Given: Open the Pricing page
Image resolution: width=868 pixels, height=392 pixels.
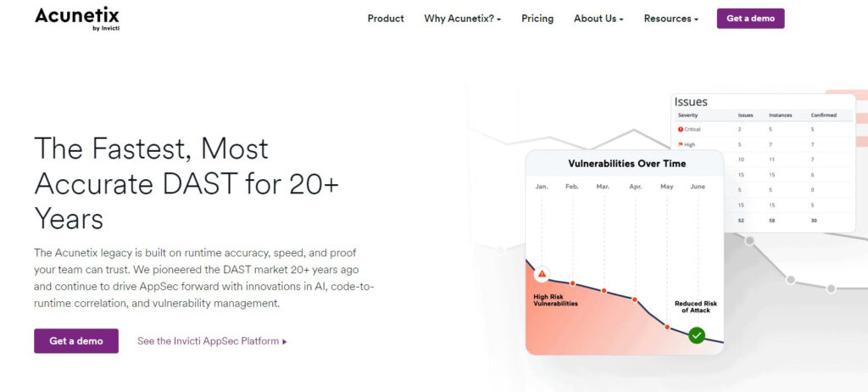Looking at the screenshot, I should click(x=537, y=19).
